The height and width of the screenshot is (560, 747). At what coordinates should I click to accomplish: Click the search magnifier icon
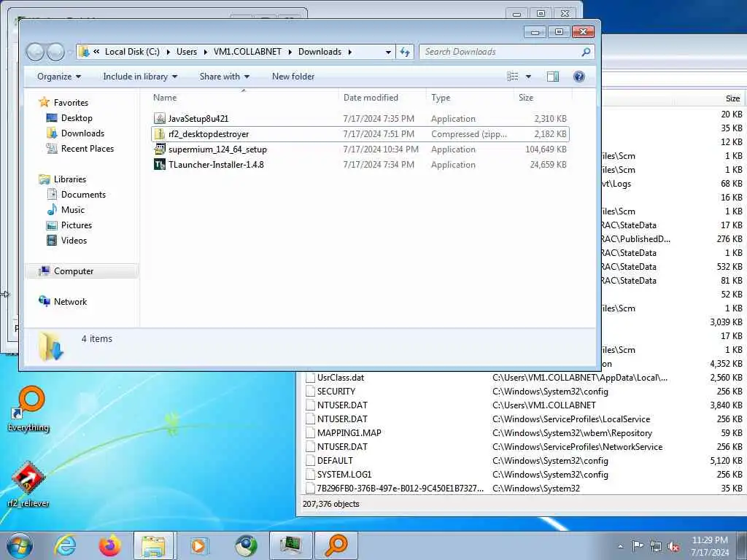[586, 52]
